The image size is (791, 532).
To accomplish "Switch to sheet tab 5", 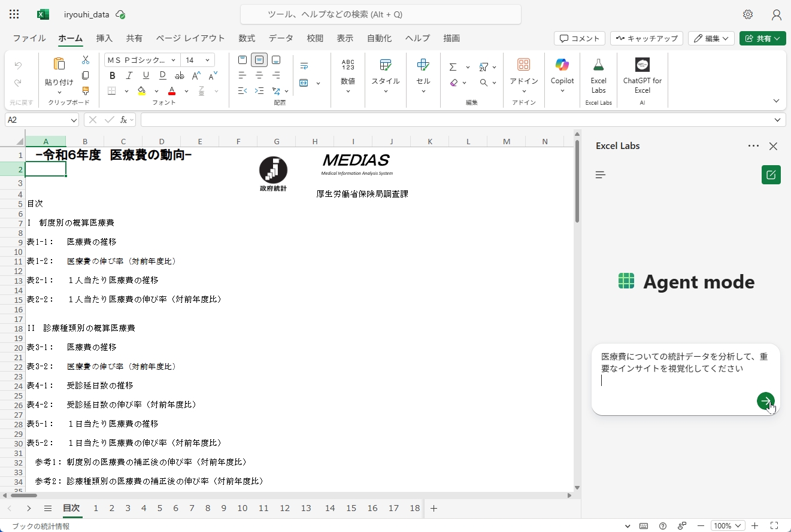I will pyautogui.click(x=159, y=508).
